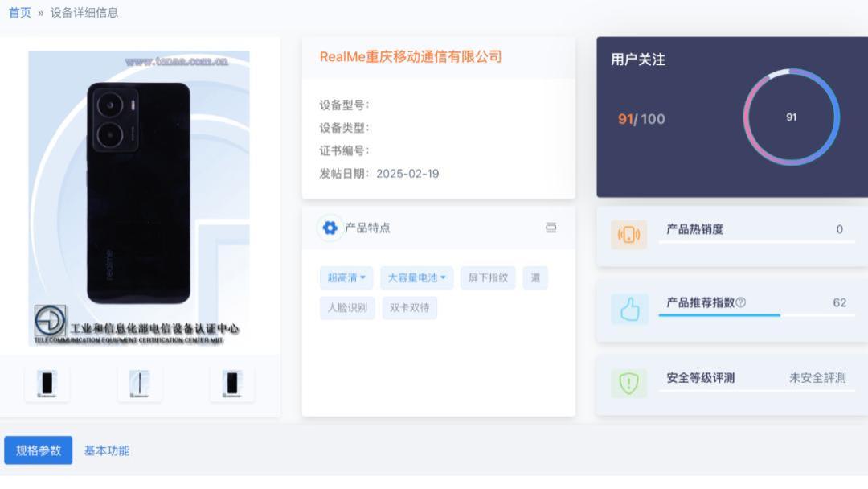The height and width of the screenshot is (489, 868).
Task: Collapse the 产品特点 panel with the minimize icon
Action: pyautogui.click(x=551, y=228)
